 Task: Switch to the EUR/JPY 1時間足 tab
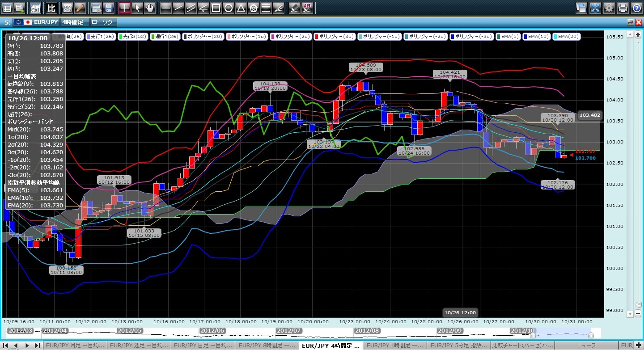pyautogui.click(x=394, y=346)
